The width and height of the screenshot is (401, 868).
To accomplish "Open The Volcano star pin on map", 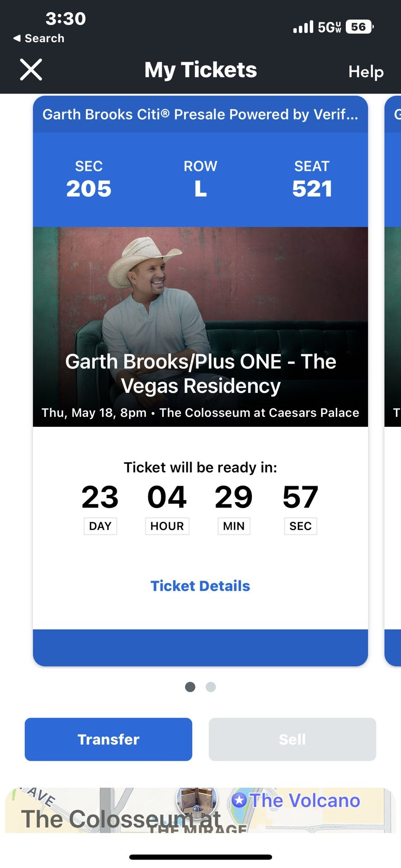I will [x=240, y=801].
